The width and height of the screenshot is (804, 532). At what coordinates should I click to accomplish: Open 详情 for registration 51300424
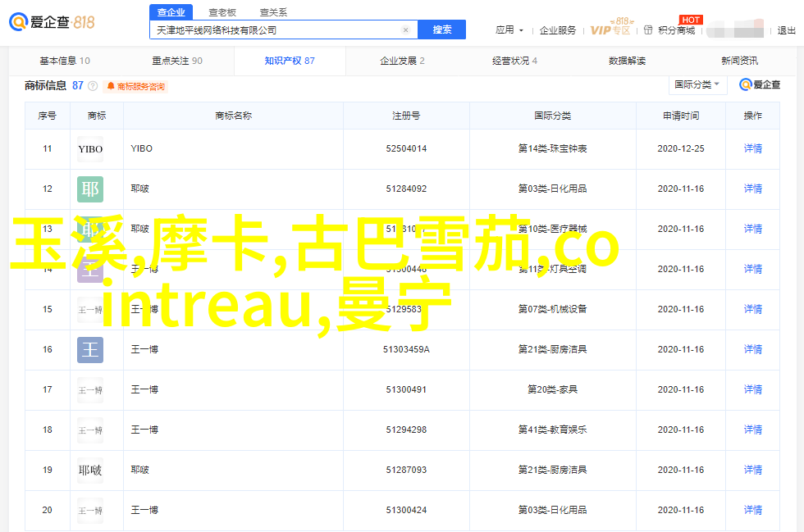pos(753,510)
